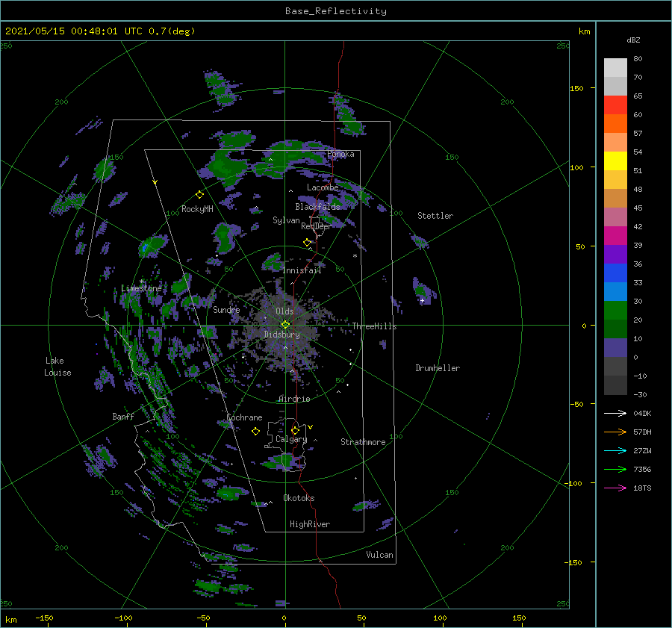Click the dBZ legend heading
Screen dimensions: 672x628
click(x=633, y=40)
